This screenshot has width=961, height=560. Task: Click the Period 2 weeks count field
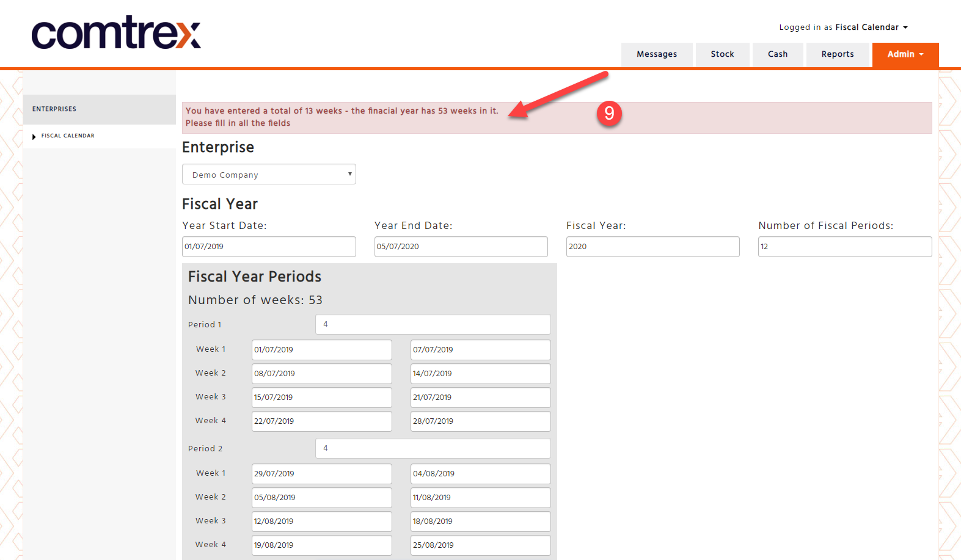433,448
